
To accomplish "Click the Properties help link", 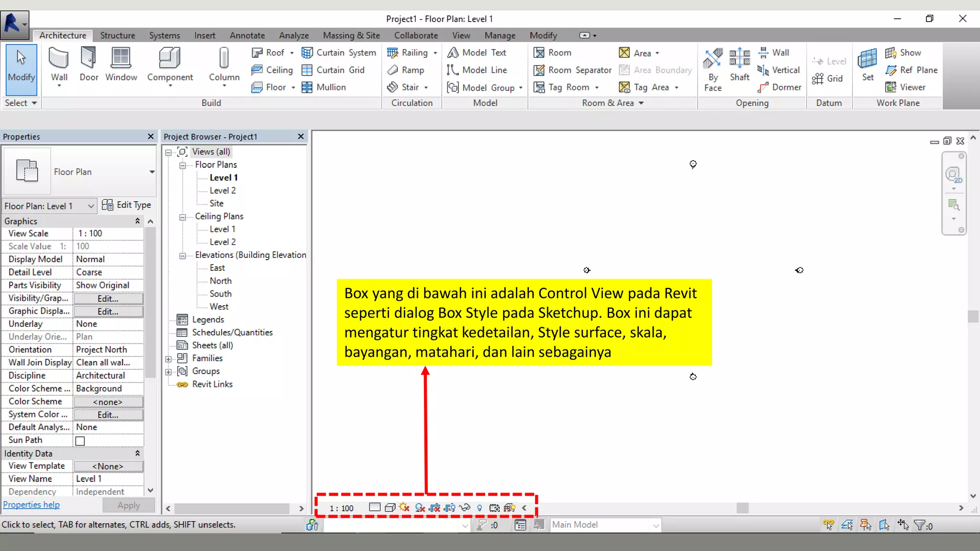I will point(31,505).
